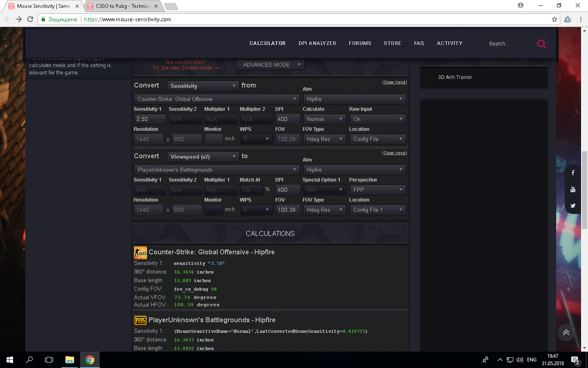Go forward with browser arrow
Viewport: 588px width, 368px height.
coord(18,19)
